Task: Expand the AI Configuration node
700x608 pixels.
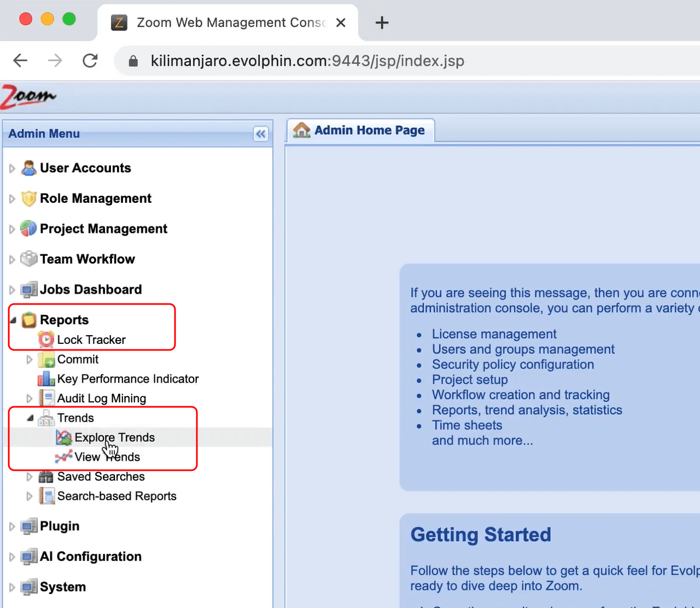Action: (x=12, y=557)
